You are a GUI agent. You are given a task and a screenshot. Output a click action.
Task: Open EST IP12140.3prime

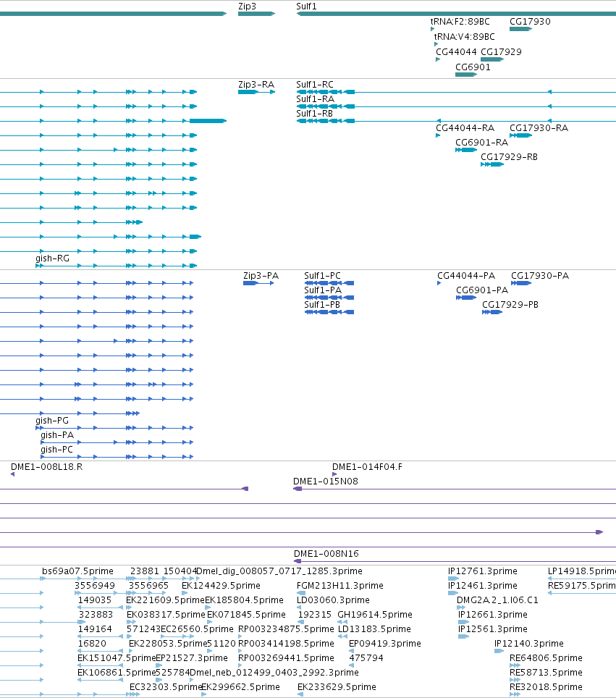coord(528,643)
